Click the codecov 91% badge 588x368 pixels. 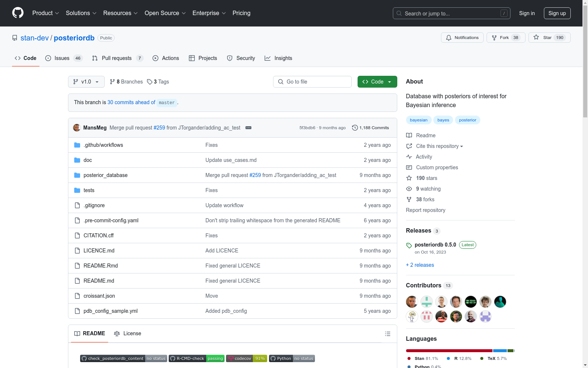(247, 358)
